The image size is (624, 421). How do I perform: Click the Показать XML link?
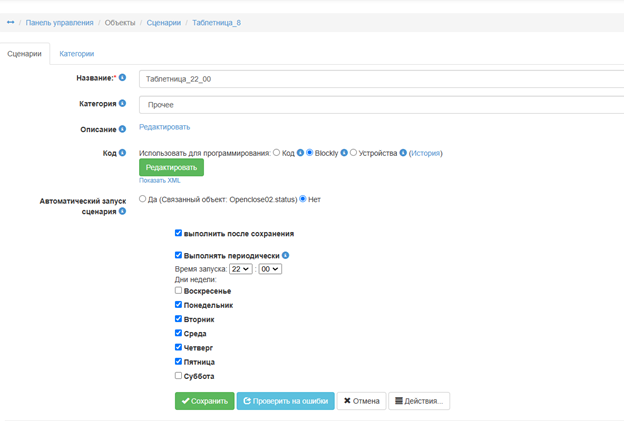coord(160,181)
